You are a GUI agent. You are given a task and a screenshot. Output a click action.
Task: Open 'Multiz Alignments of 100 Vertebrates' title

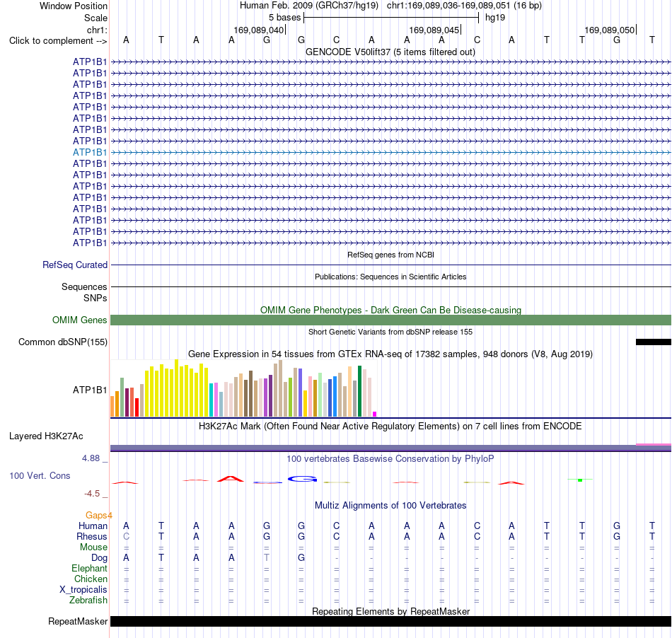click(390, 505)
